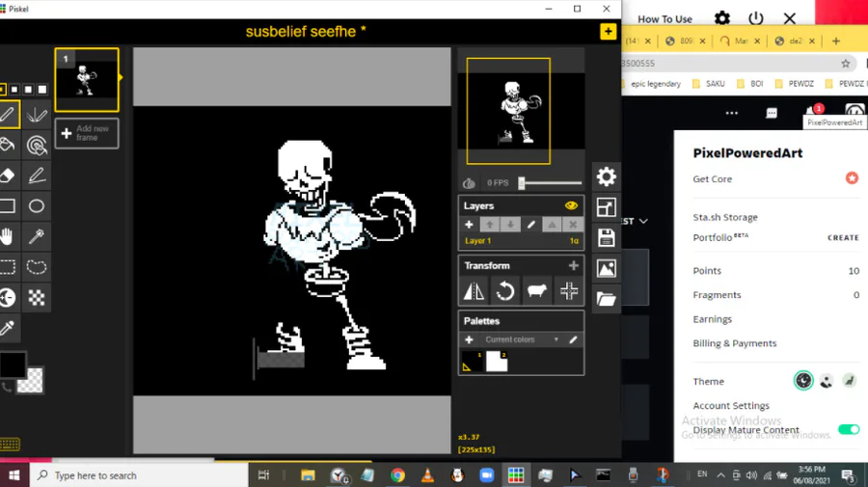Open the Save floppy disk panel

click(x=607, y=238)
